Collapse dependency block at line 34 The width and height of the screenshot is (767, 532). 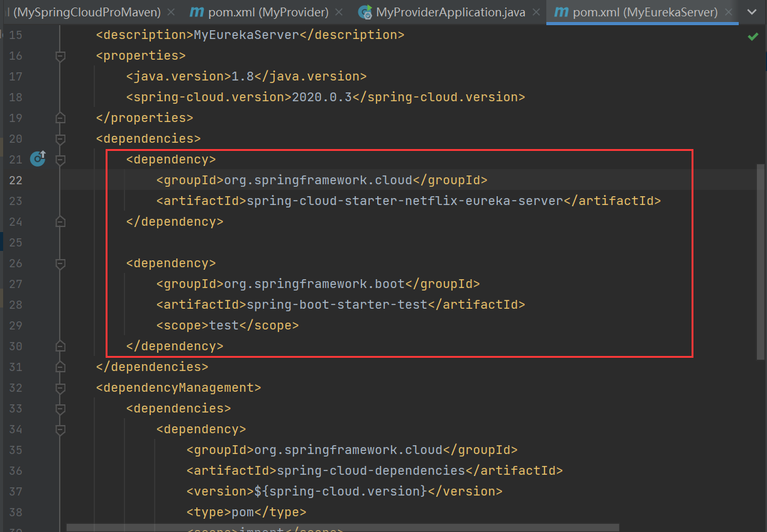tap(60, 429)
